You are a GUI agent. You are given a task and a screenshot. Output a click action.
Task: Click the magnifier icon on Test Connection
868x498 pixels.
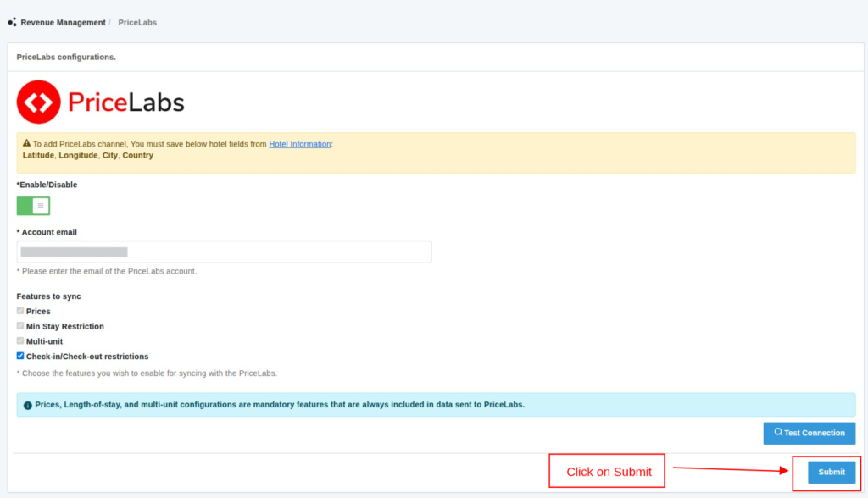click(x=778, y=433)
